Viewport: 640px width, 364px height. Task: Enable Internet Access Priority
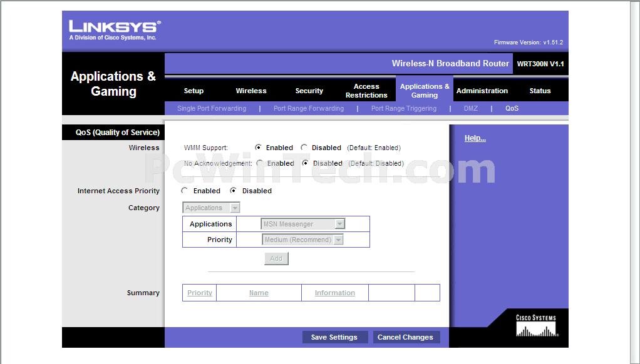pyautogui.click(x=185, y=191)
